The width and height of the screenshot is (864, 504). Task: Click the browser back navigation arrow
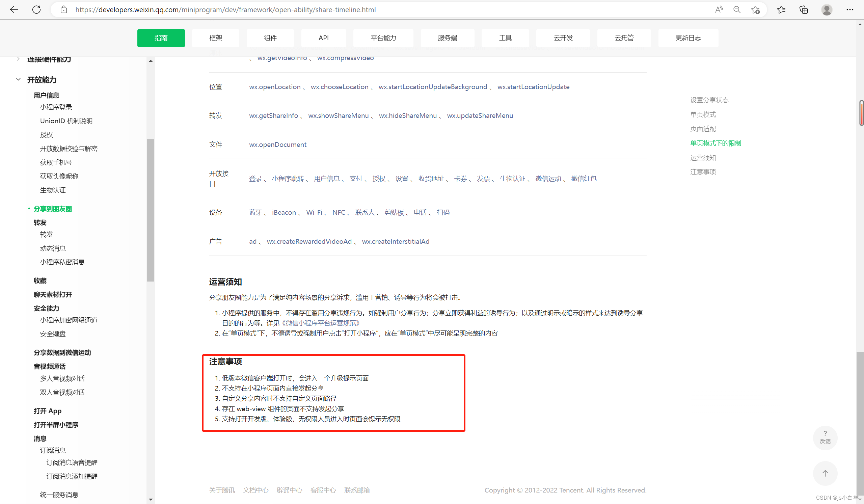[14, 9]
